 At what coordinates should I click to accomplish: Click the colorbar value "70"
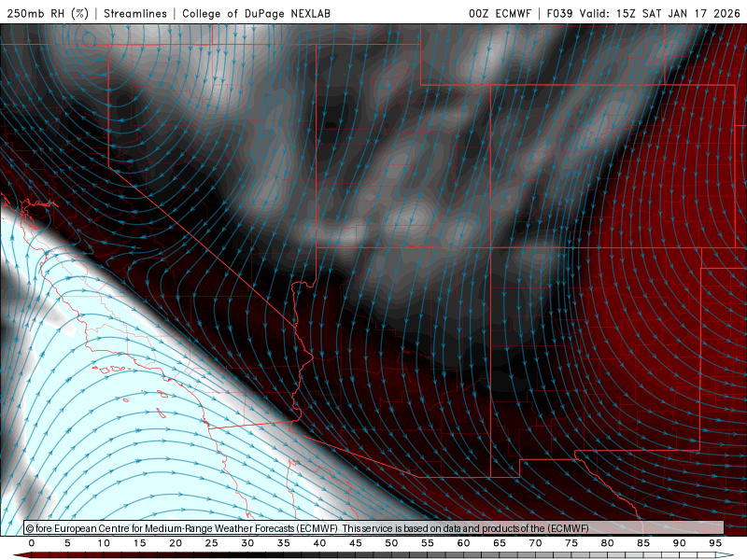(x=535, y=543)
